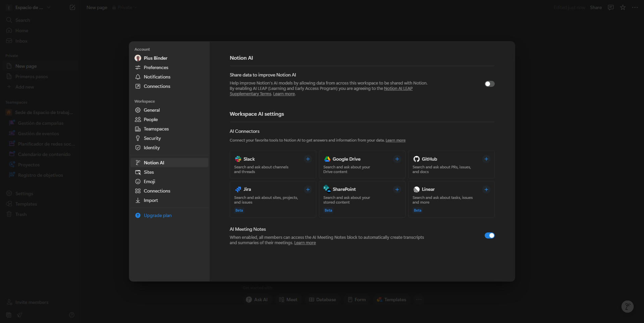Open Gestión de campañas page
This screenshot has height=323, width=644.
pyautogui.click(x=41, y=123)
